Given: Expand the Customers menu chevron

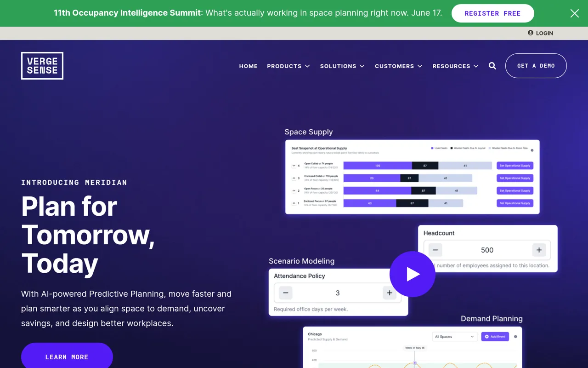Looking at the screenshot, I should pyautogui.click(x=420, y=66).
